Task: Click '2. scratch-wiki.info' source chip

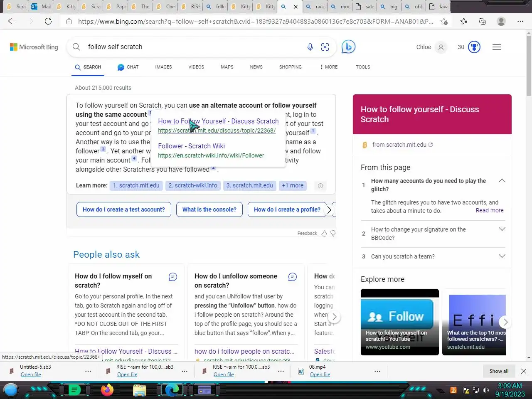Action: coord(193,186)
